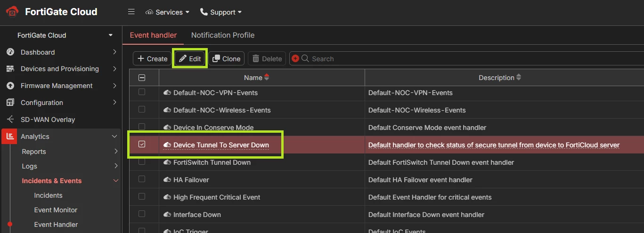
Task: Collapse the Incidents & Events chevron
Action: (115, 181)
